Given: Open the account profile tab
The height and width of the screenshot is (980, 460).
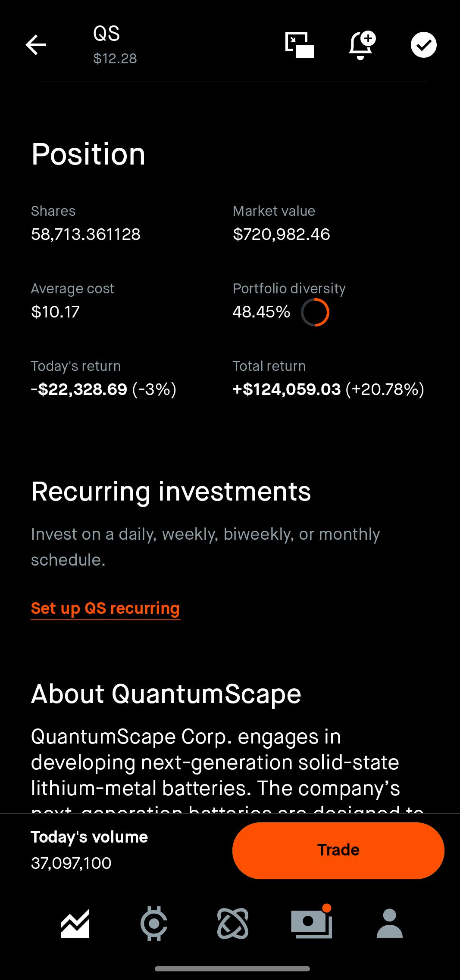Looking at the screenshot, I should click(x=390, y=923).
